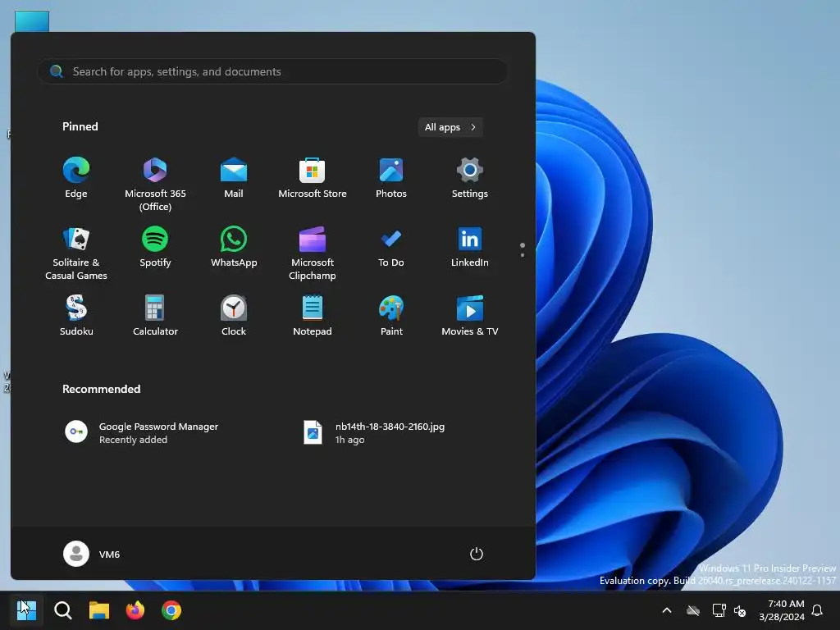Launch Firefox from the taskbar
Viewport: 840px width, 630px height.
[135, 610]
